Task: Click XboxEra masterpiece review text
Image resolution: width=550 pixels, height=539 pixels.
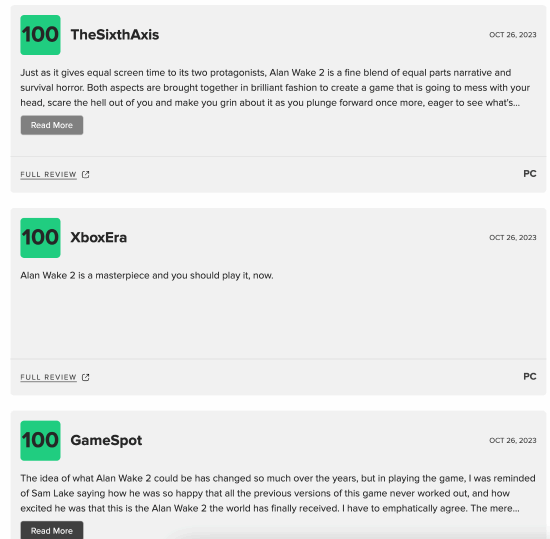Action: pos(147,276)
